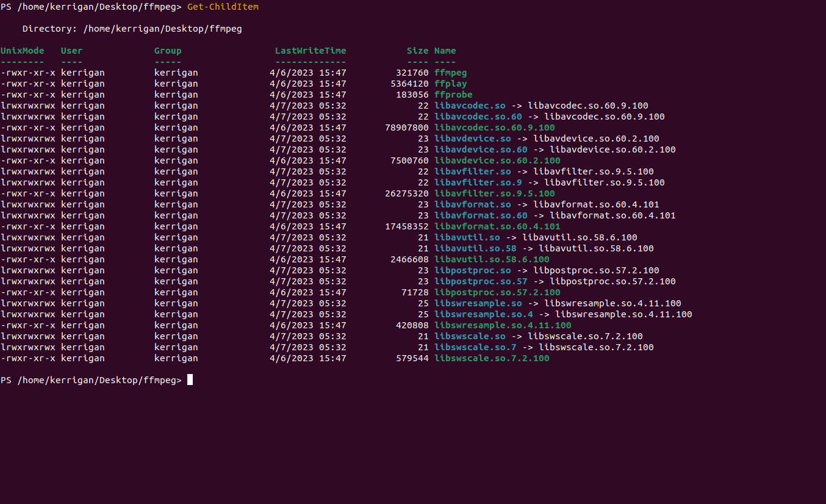Viewport: 826px width, 504px height.
Task: Click the Size column header
Action: [x=417, y=50]
